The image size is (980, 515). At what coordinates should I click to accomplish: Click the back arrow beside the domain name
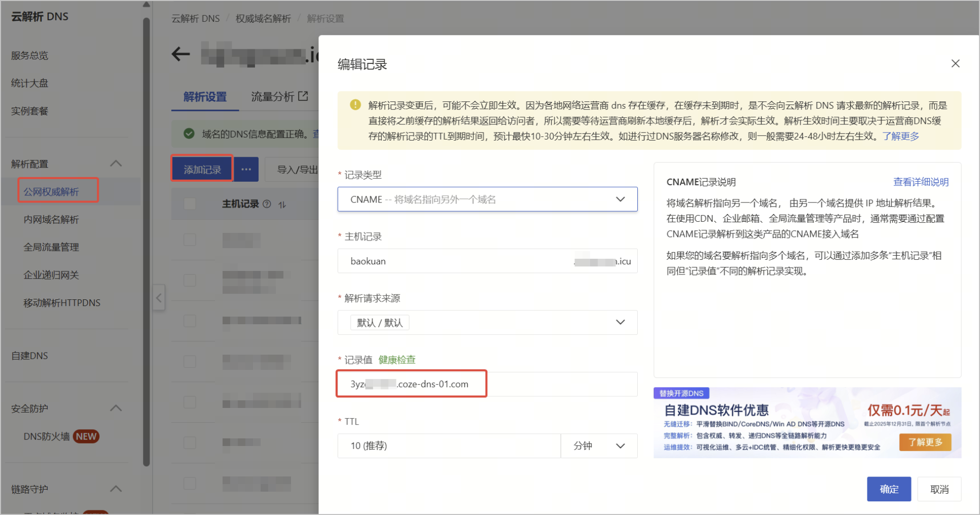181,54
